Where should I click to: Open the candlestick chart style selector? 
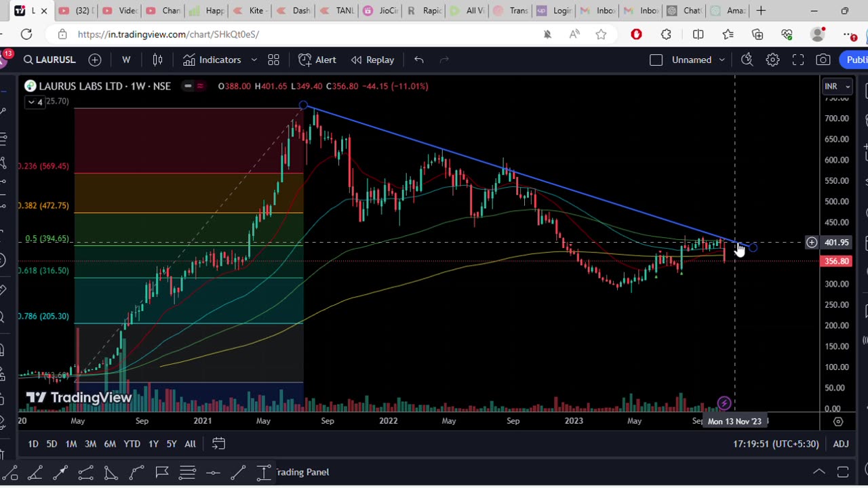[x=157, y=60]
